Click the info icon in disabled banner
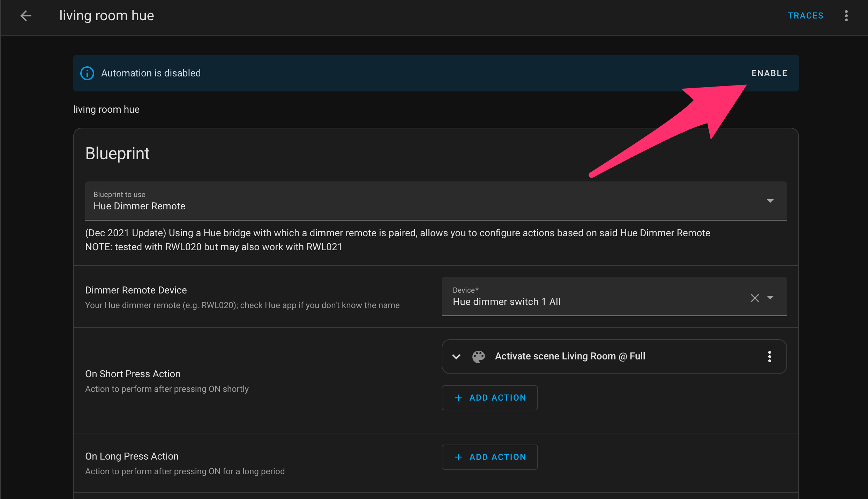 coord(87,73)
